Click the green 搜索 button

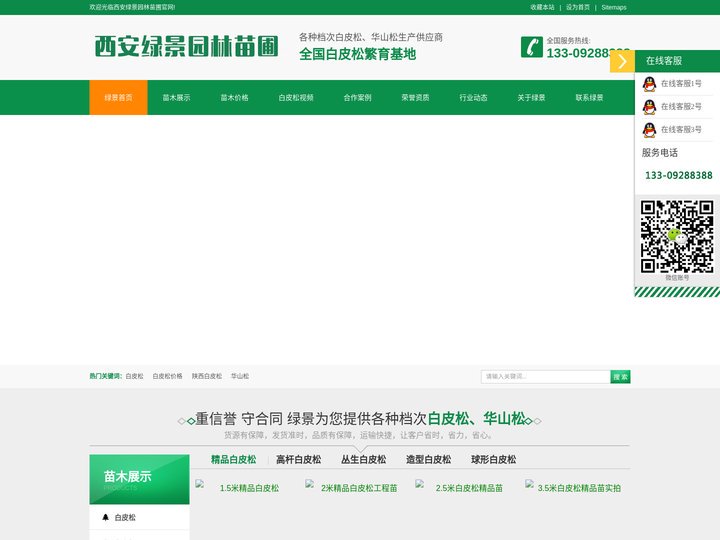[x=620, y=377]
